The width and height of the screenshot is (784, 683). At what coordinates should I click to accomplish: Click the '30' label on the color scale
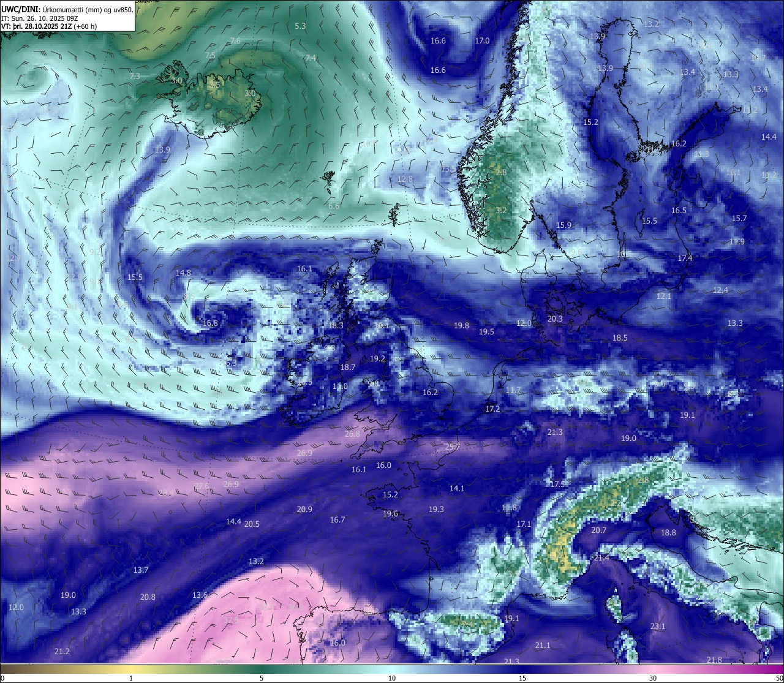[653, 678]
